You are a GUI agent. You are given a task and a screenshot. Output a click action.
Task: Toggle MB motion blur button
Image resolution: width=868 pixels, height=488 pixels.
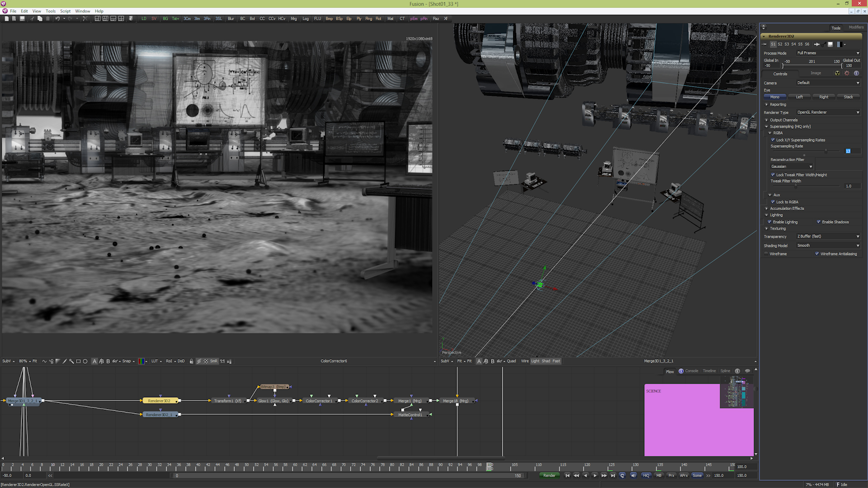point(659,475)
